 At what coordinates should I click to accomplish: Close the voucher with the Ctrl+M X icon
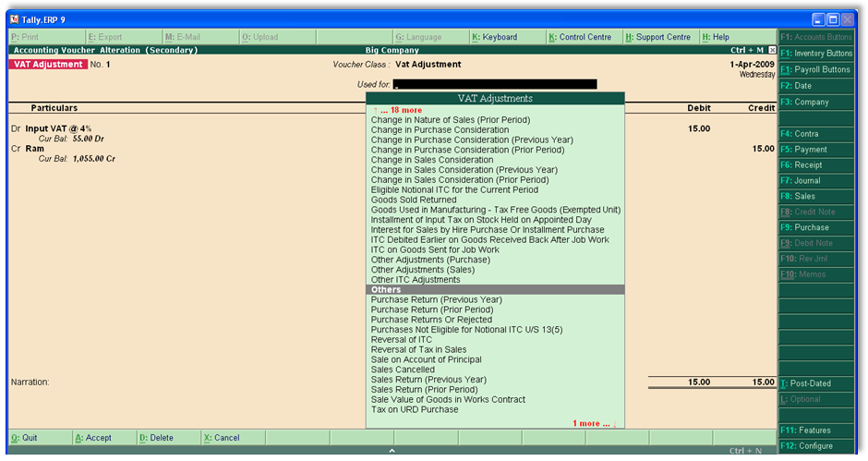(x=772, y=50)
